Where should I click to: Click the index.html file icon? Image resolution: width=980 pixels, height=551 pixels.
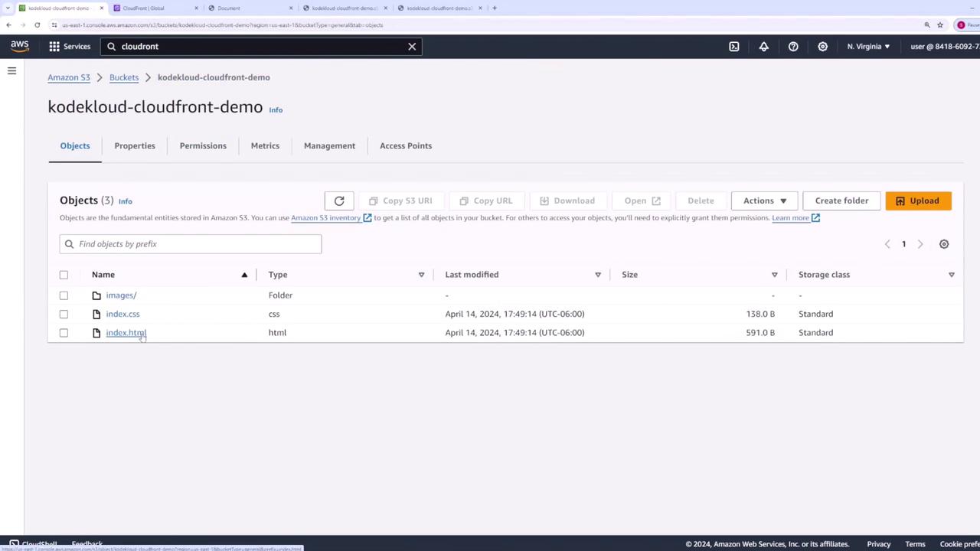96,333
